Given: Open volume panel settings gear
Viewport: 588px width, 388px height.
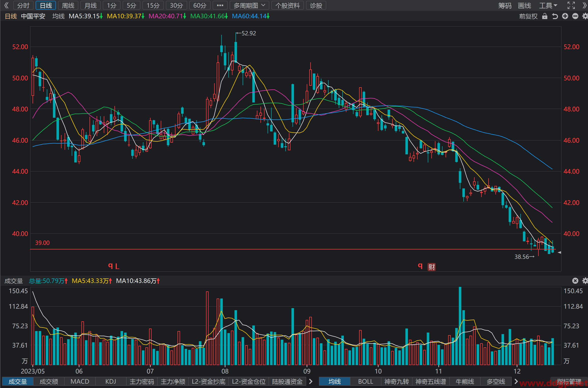Looking at the screenshot, I should pyautogui.click(x=585, y=281).
